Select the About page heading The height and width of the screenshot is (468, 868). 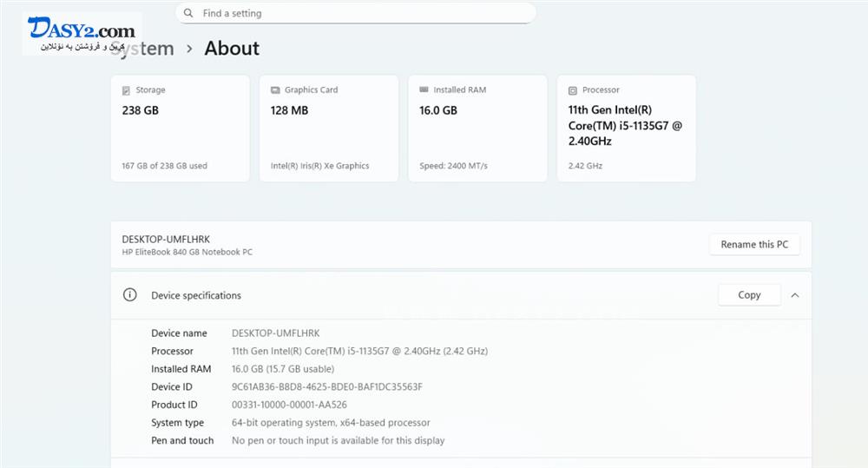click(x=232, y=49)
